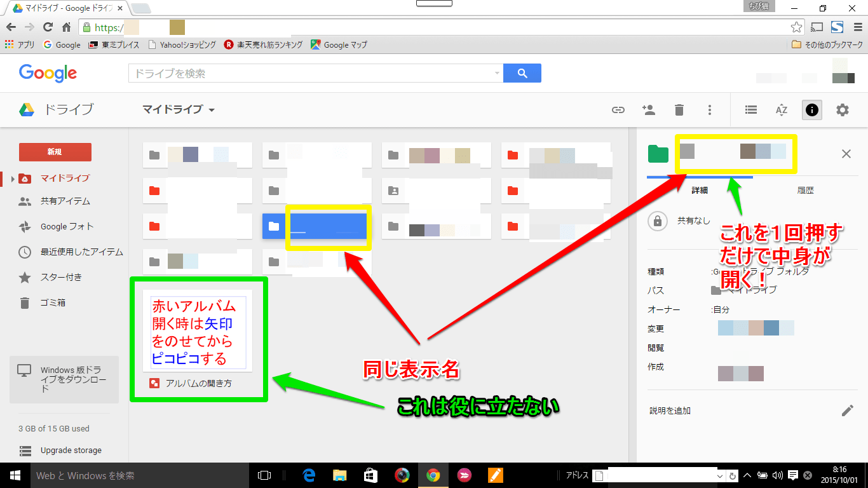
Task: Click the Upgrade storage link
Action: (x=71, y=450)
